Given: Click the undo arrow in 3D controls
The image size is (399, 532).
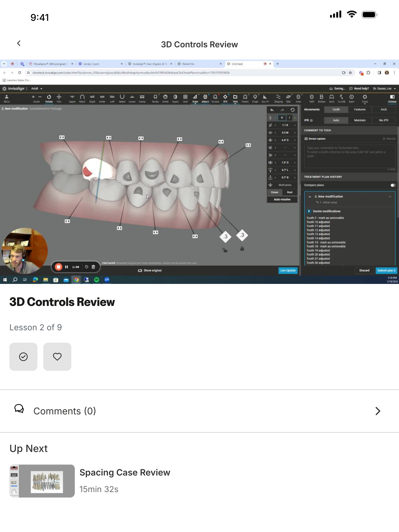Looking at the screenshot, I should 272,110.
